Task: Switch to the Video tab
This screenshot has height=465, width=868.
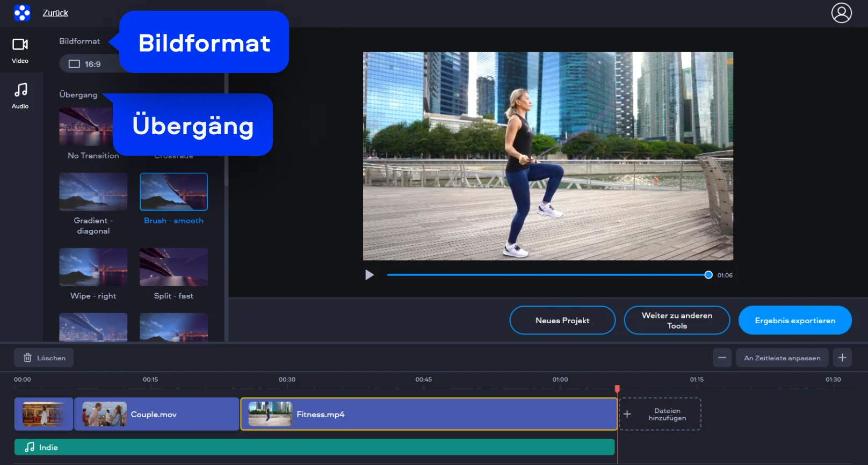Action: (x=20, y=50)
